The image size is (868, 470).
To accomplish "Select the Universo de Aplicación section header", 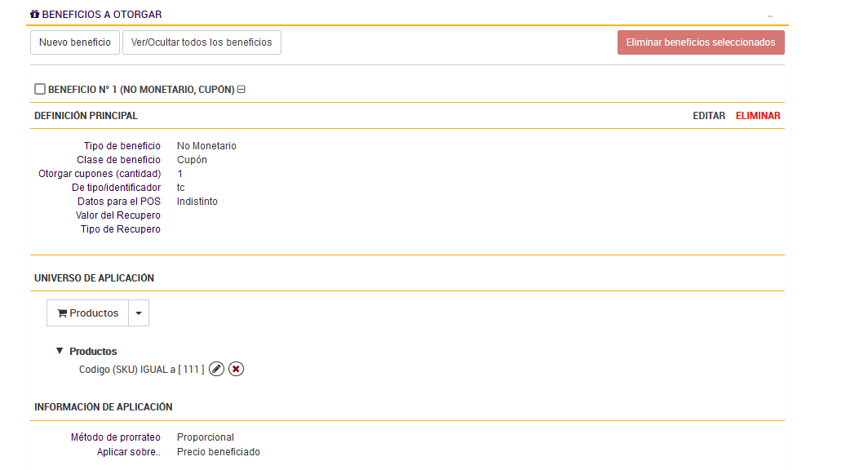I will [x=94, y=278].
